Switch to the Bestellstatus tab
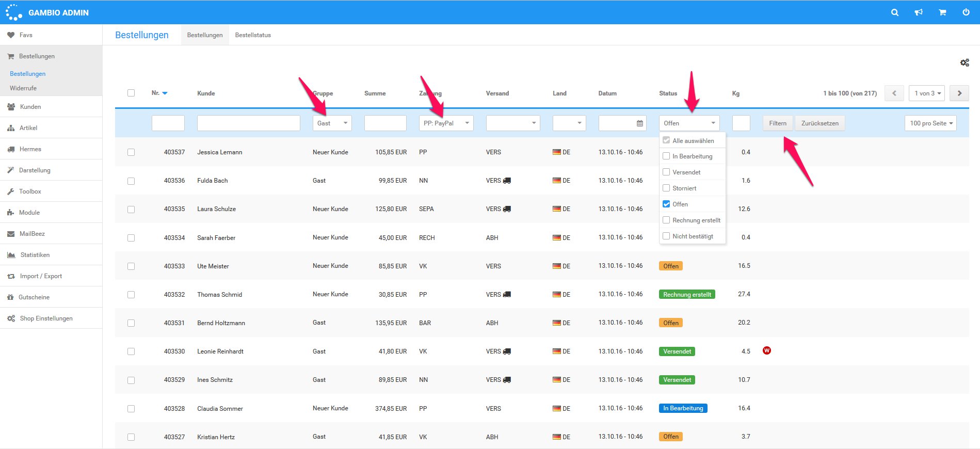This screenshot has height=449, width=980. pos(253,35)
